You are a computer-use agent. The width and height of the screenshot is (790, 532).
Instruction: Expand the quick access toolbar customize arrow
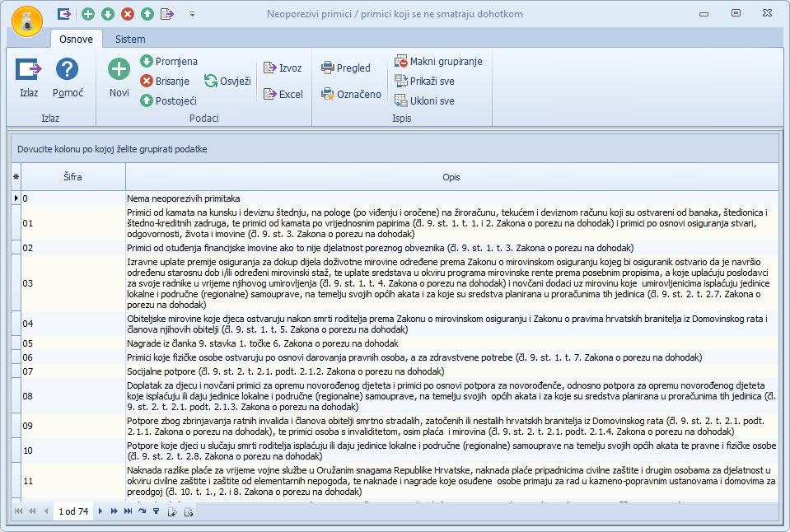click(192, 14)
